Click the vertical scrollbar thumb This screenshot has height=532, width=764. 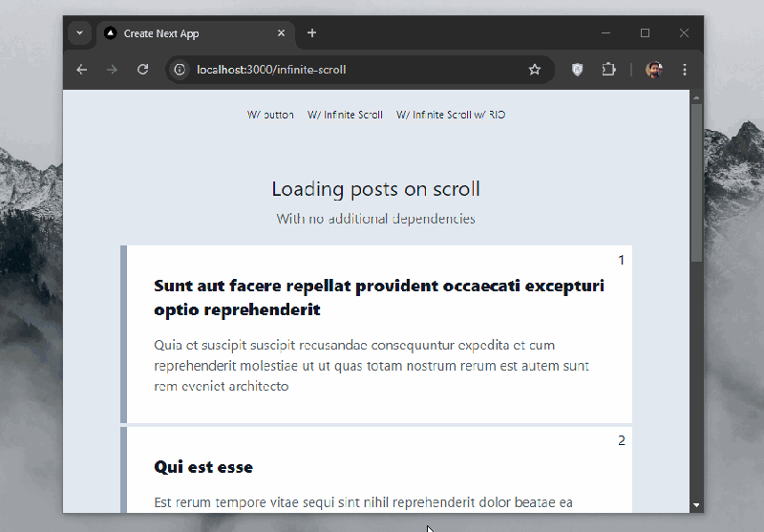pos(696,182)
